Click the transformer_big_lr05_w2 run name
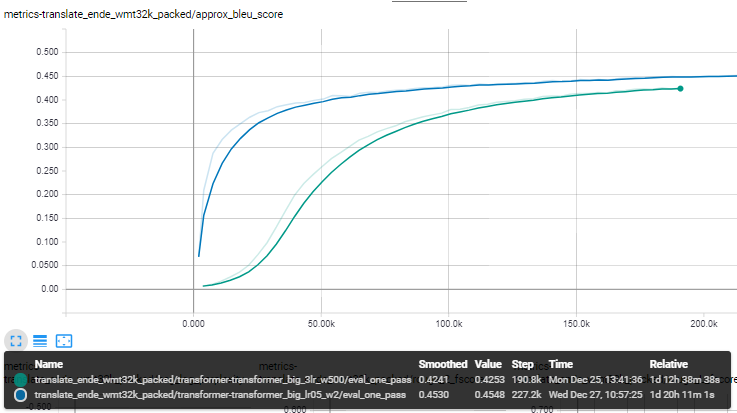Screen dimensions: 737x413 [x=220, y=395]
